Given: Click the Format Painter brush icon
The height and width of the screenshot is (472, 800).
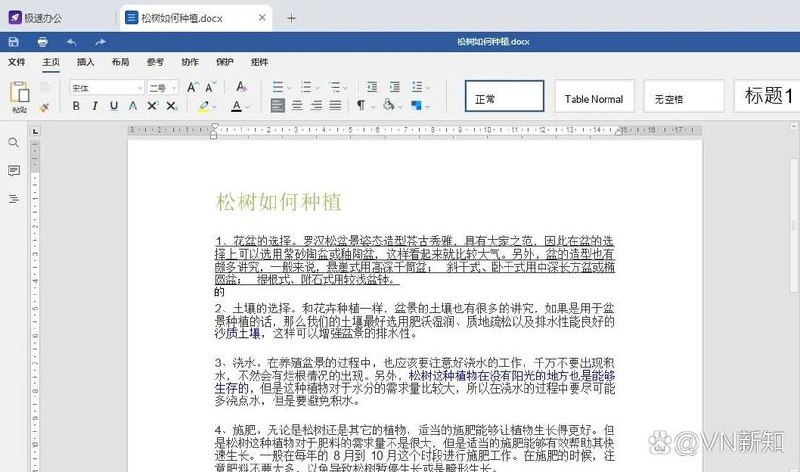Looking at the screenshot, I should (x=45, y=107).
